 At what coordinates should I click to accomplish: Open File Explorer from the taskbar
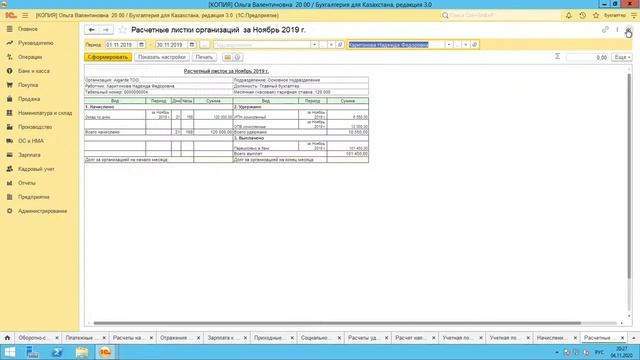tap(82, 352)
